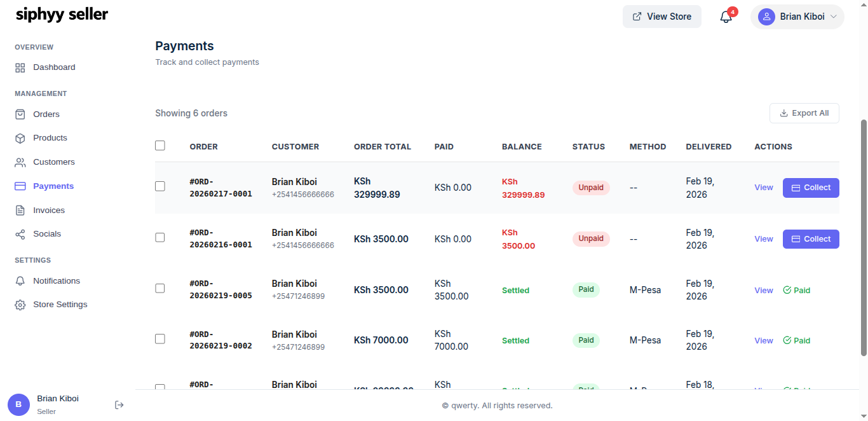The height and width of the screenshot is (421, 868).
Task: Click the Payments card icon in sidebar
Action: (x=20, y=186)
